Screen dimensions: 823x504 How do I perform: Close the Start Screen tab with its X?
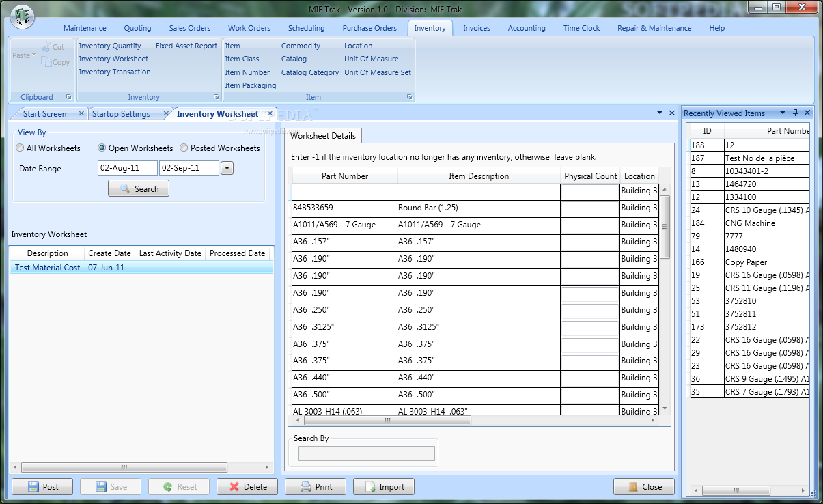tap(81, 114)
